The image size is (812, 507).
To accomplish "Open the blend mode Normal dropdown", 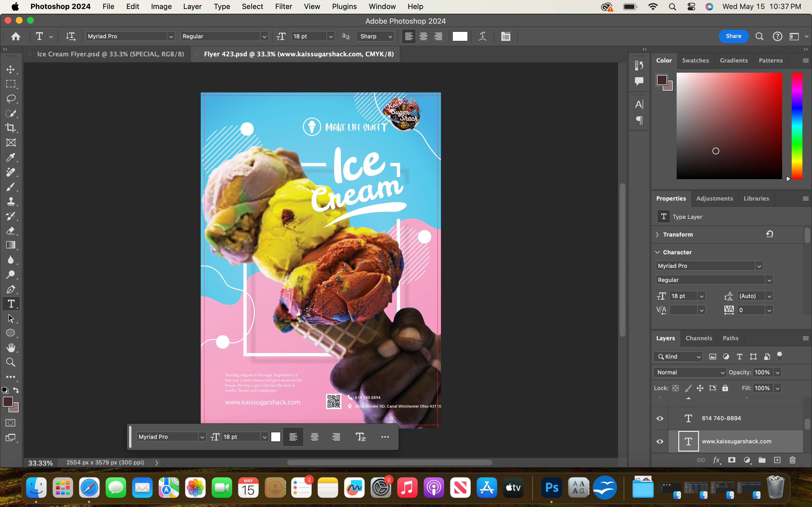I will tap(690, 372).
